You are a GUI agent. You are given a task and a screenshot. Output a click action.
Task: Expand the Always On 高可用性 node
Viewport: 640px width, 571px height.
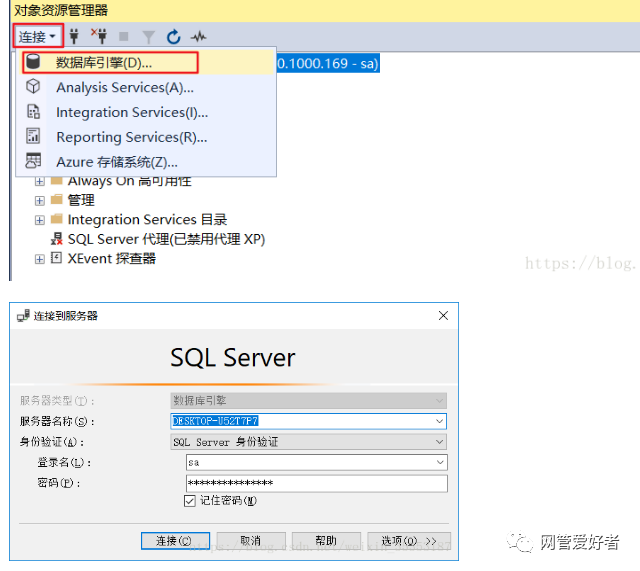click(x=40, y=181)
